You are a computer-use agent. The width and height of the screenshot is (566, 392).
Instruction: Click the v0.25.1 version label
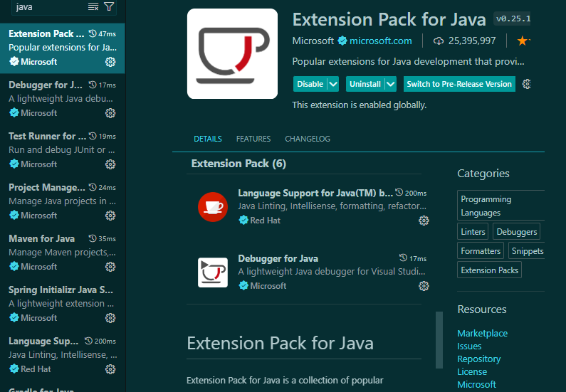point(513,18)
